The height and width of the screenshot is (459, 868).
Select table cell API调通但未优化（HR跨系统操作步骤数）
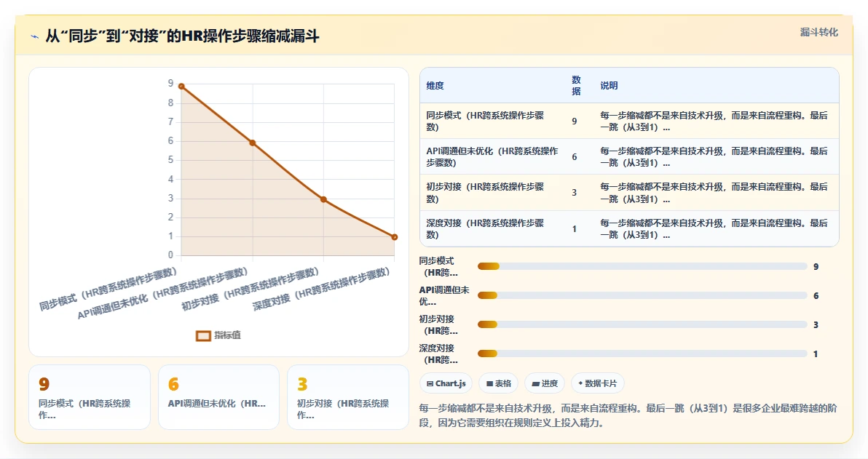coord(492,156)
